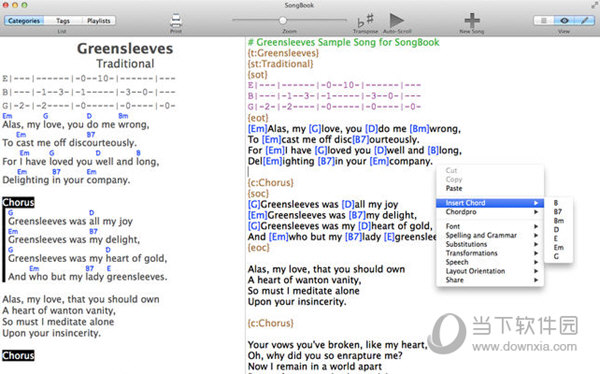Click the 'Traditional' subtitle in the preview
The height and width of the screenshot is (374, 600).
tap(125, 64)
